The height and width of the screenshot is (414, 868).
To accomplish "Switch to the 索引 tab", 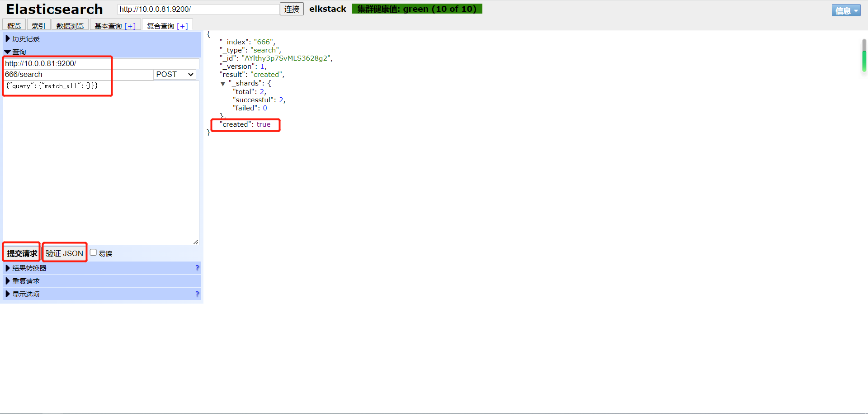I will (38, 26).
